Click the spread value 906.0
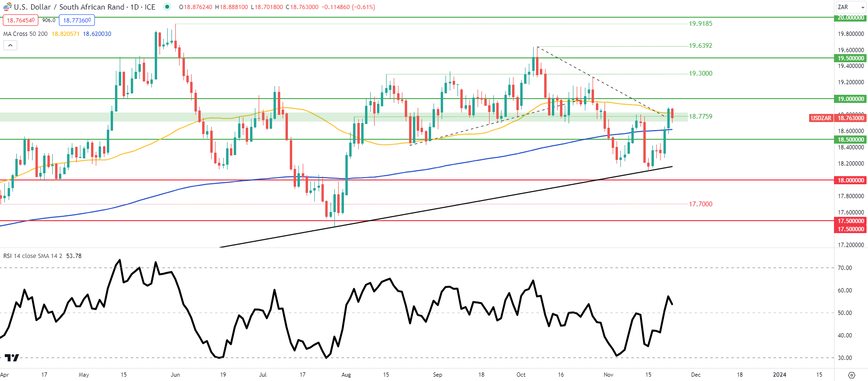 tap(48, 20)
